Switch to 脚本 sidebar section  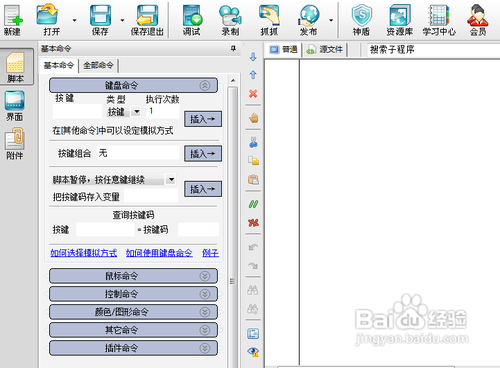coord(16,67)
